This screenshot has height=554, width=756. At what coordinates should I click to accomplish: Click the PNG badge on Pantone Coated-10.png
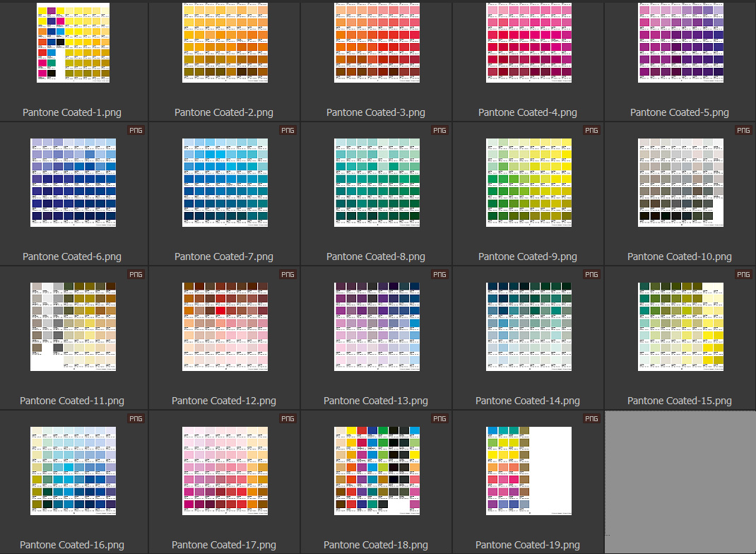coord(743,130)
